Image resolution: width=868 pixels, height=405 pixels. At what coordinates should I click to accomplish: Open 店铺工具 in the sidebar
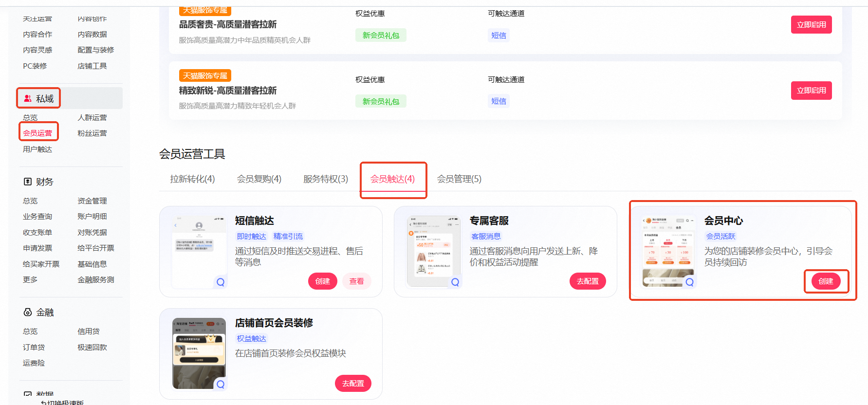coord(92,66)
